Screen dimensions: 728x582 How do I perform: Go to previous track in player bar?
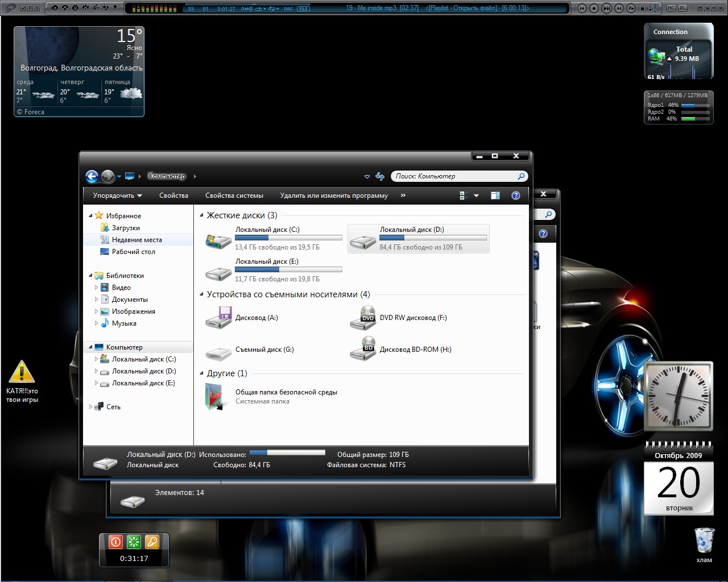[x=582, y=8]
